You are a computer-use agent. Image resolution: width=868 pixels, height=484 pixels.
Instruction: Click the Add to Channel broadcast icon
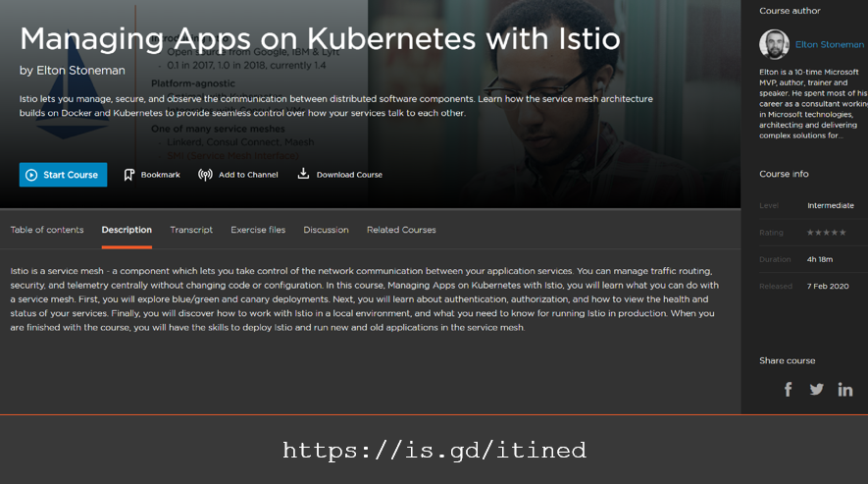[205, 175]
